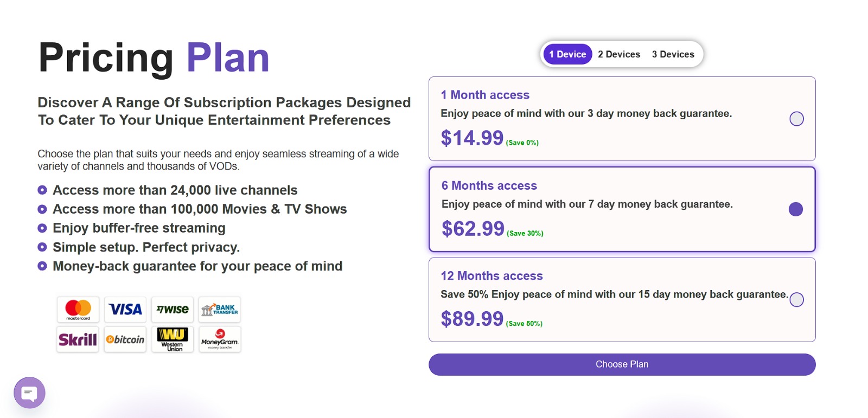
Task: Select the 12 Months access radio button
Action: pyautogui.click(x=796, y=300)
